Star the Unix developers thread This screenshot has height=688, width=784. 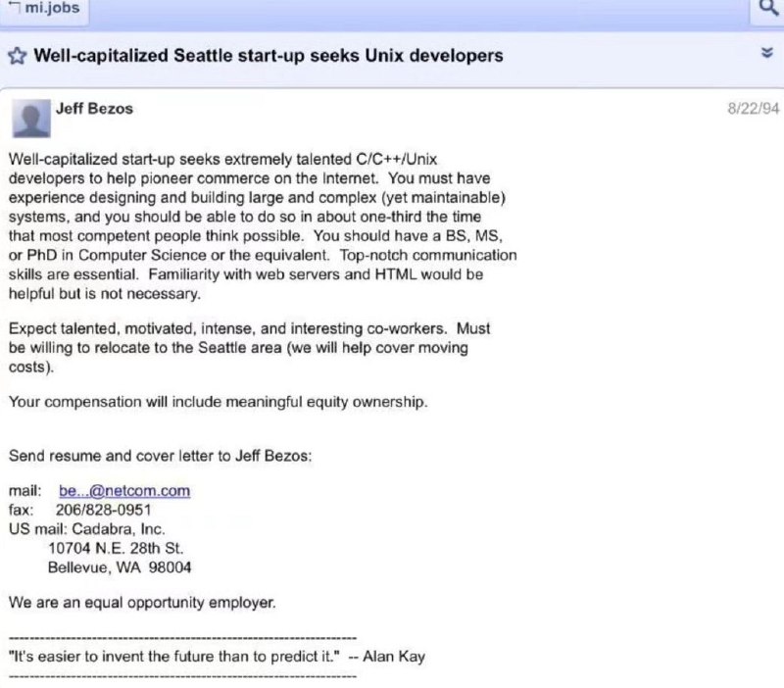17,56
